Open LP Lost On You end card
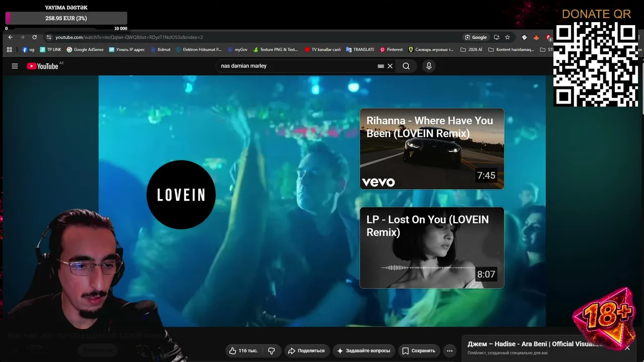 tap(432, 248)
